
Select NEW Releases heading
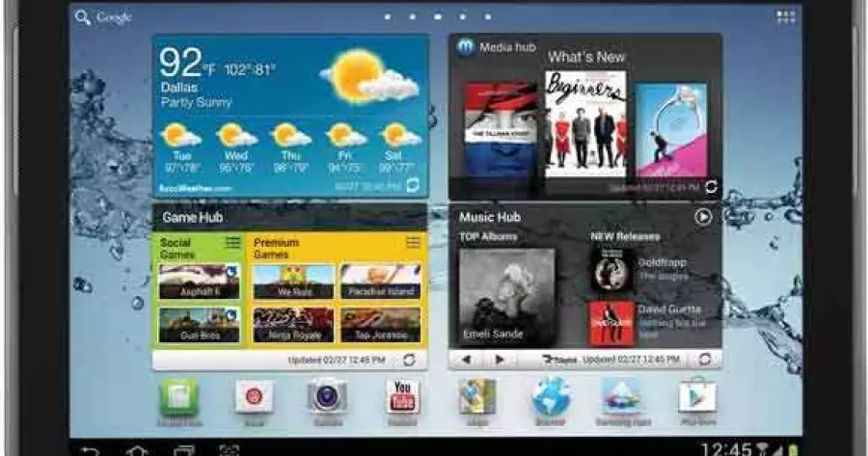[x=625, y=237]
